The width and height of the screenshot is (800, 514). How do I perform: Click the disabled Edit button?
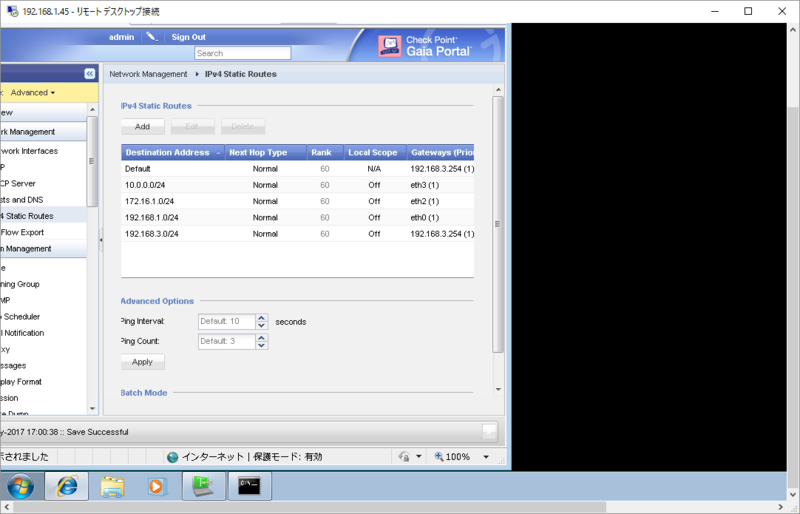(x=192, y=127)
